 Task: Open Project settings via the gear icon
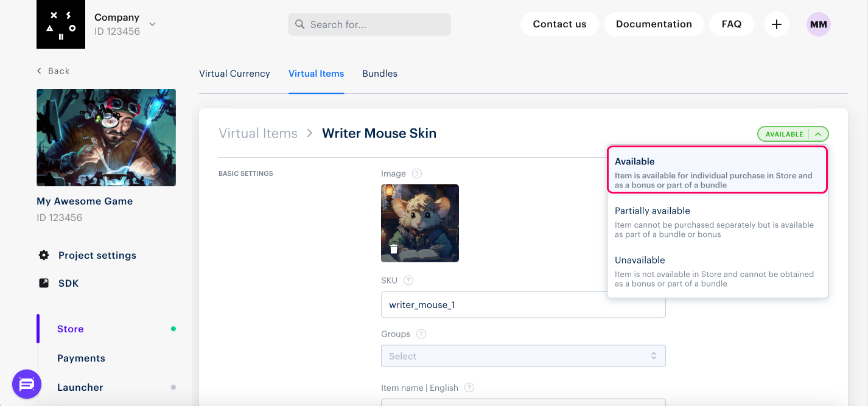click(x=43, y=255)
